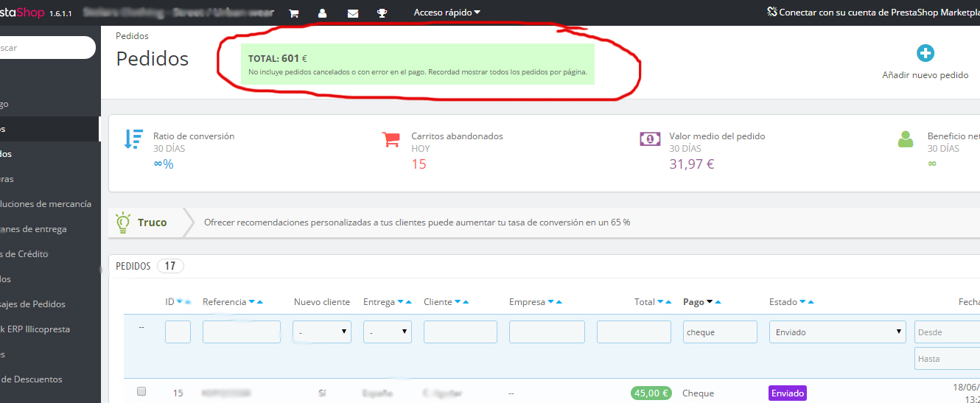Click the Ratio de conversión arrow icon
The image size is (980, 403).
coord(133,139)
